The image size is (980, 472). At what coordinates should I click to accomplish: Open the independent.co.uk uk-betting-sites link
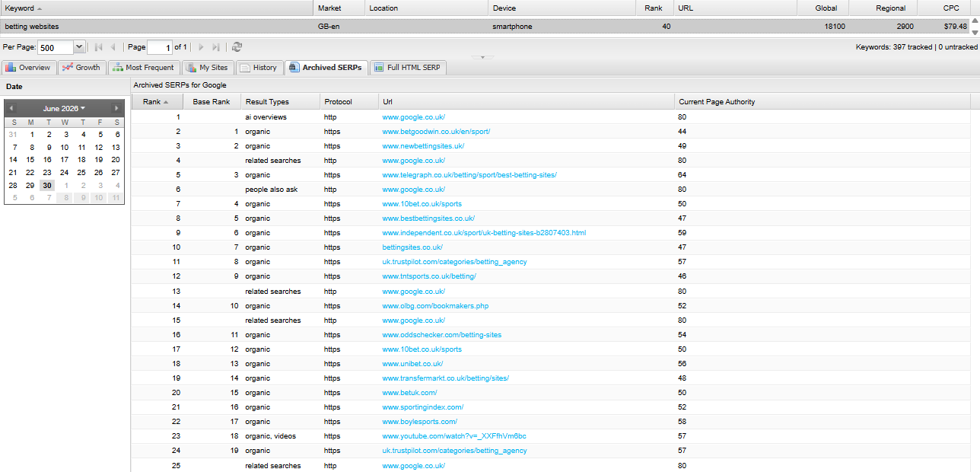pyautogui.click(x=484, y=233)
